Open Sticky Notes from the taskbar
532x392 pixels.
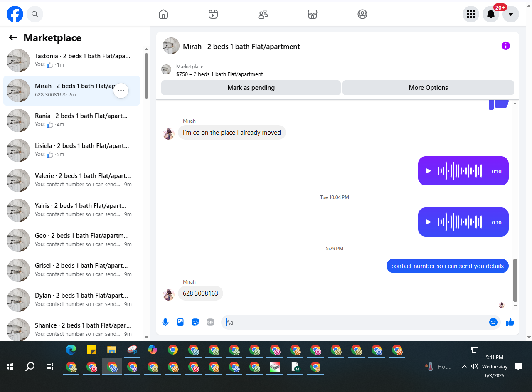(x=91, y=350)
